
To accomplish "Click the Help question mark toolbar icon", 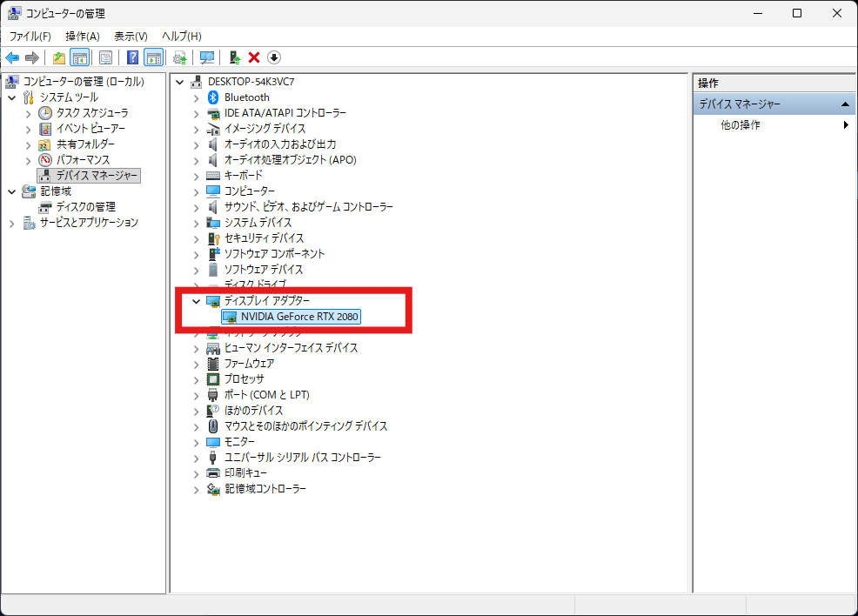I will point(132,57).
